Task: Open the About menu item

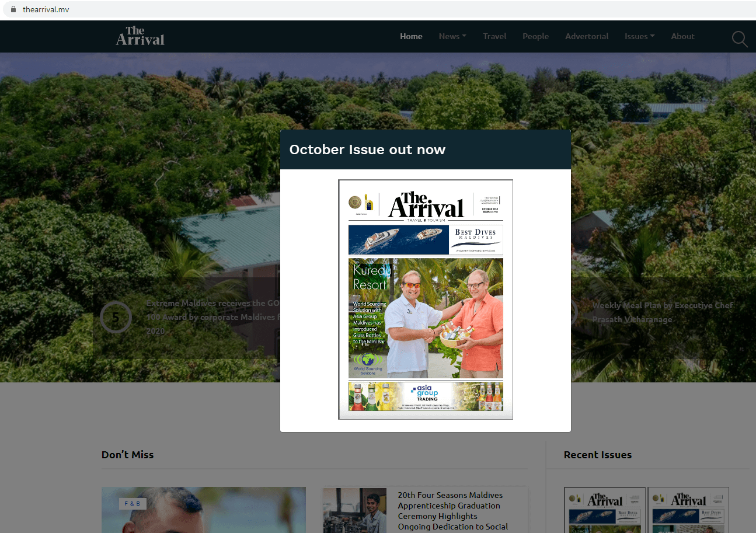Action: 682,36
